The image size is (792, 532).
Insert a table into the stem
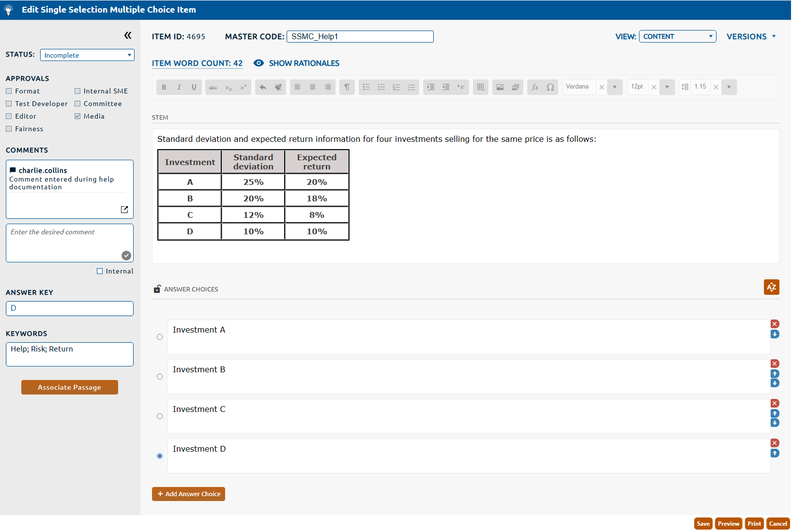pyautogui.click(x=480, y=87)
